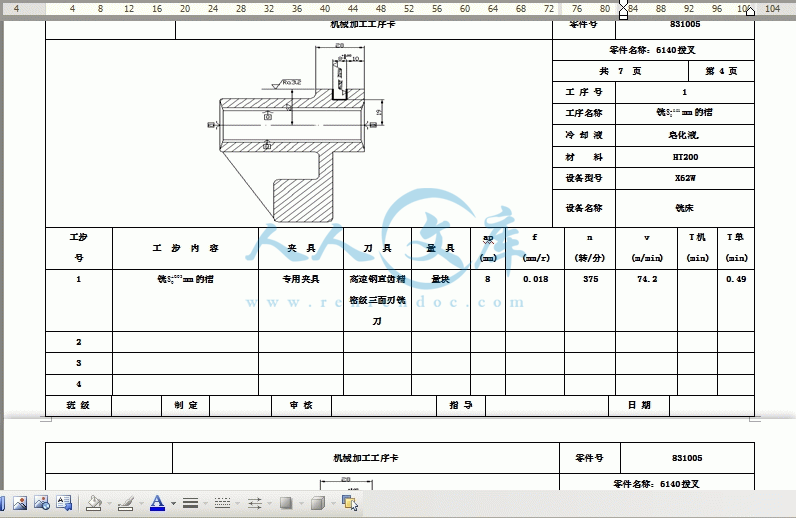The image size is (796, 518).
Task: Click the insert online picture icon with globe
Action: (42, 503)
